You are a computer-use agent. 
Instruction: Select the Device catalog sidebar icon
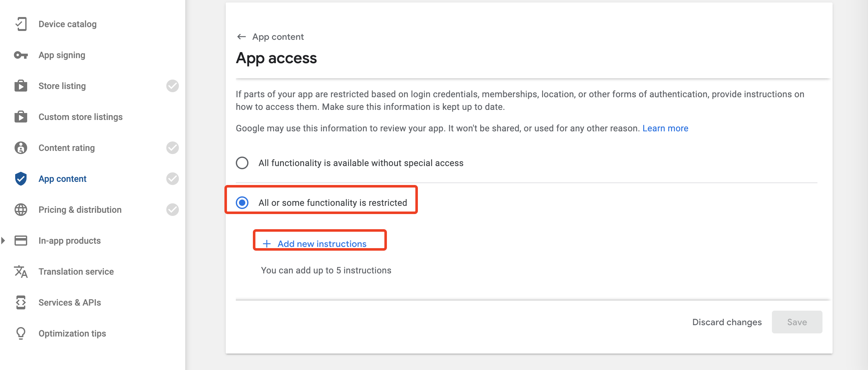[21, 24]
